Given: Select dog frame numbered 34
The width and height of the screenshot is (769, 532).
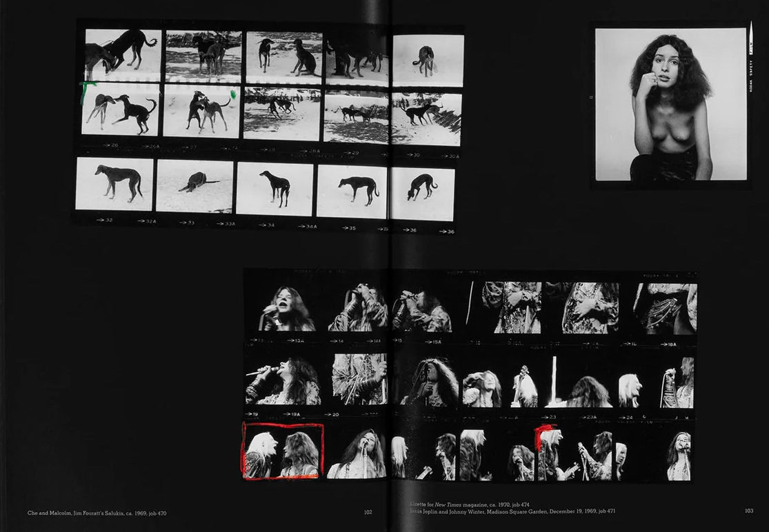Looking at the screenshot, I should point(274,189).
